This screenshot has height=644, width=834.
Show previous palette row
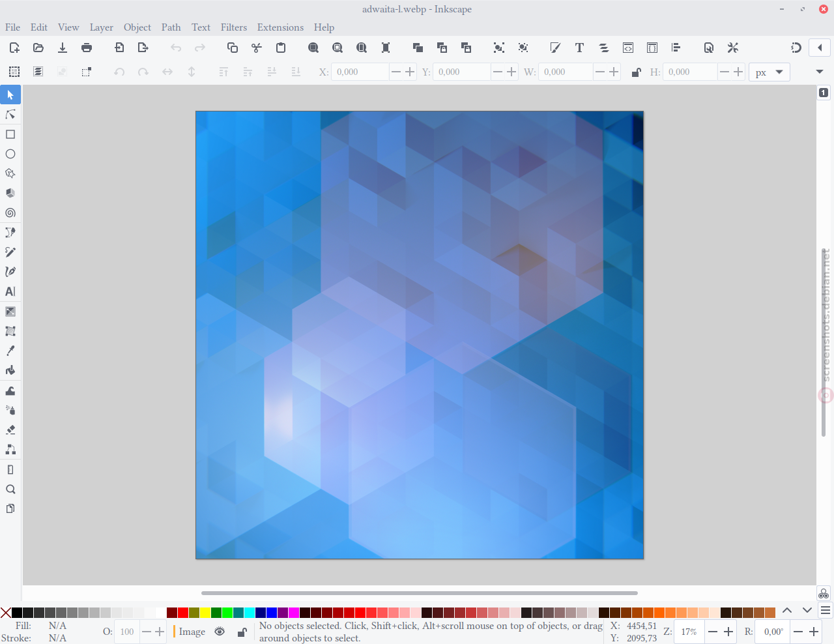tap(787, 611)
